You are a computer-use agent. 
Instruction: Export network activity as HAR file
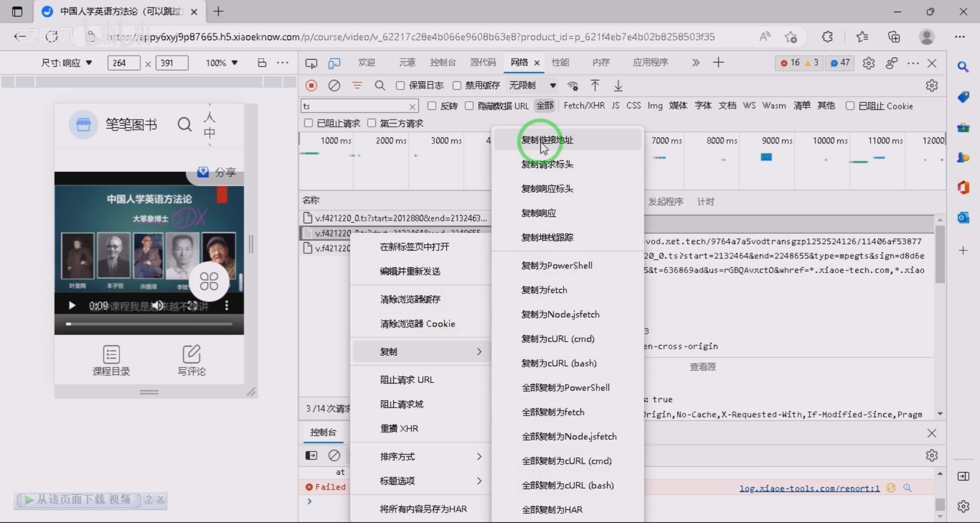pos(618,86)
